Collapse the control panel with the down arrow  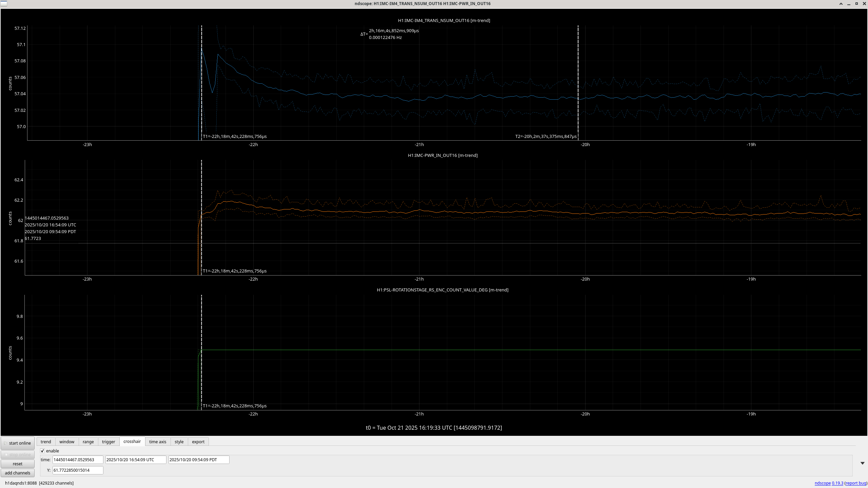(x=862, y=463)
